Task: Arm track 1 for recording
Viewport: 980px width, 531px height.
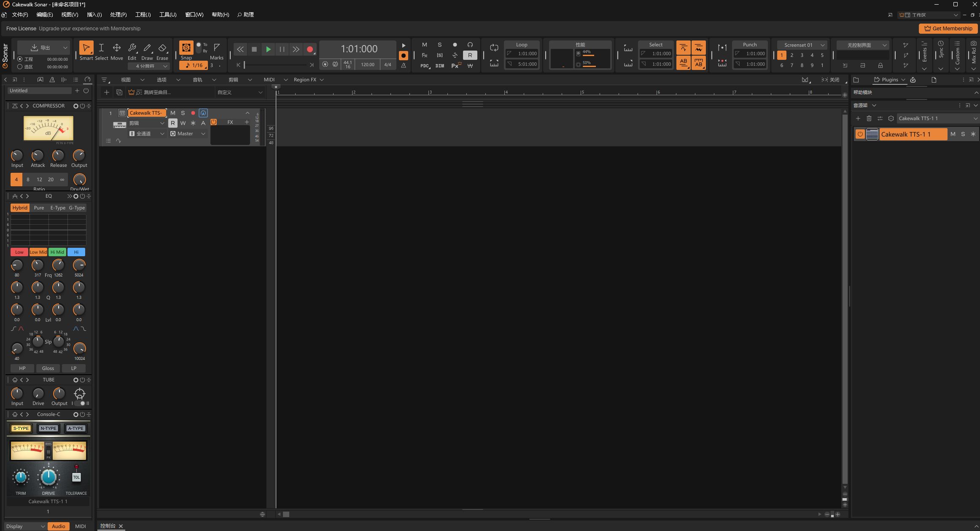Action: (193, 113)
